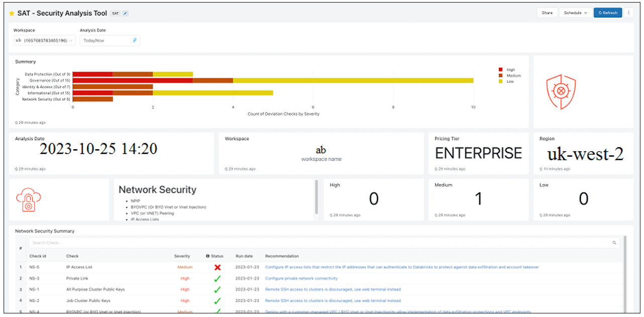Click the pencil edit icon beside SAT tag
This screenshot has height=317, width=644.
(125, 13)
